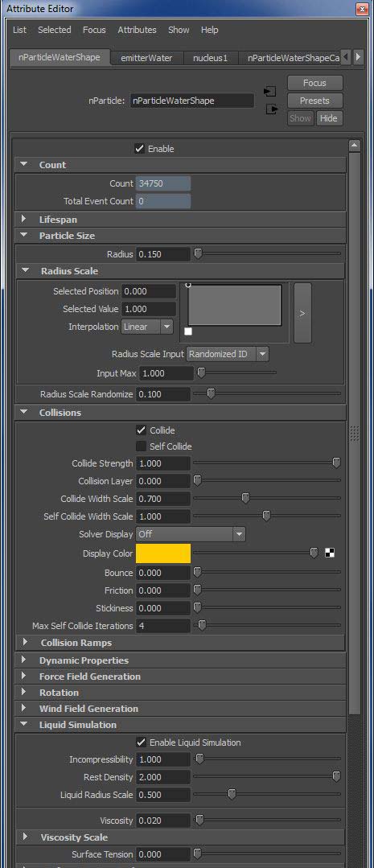Select the circle handle on ramp
Screen dimensions: 374x868
coord(188,285)
